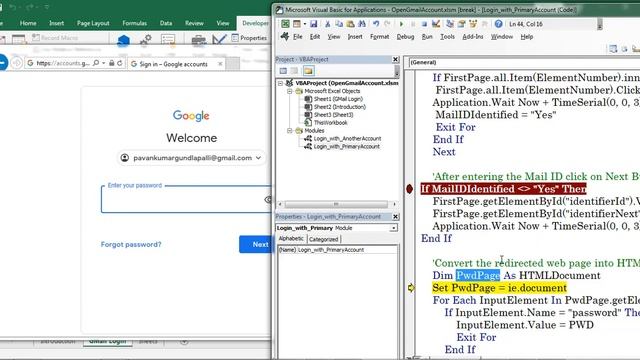
Task: Click the project panel scroll right arrow
Action: [x=394, y=204]
